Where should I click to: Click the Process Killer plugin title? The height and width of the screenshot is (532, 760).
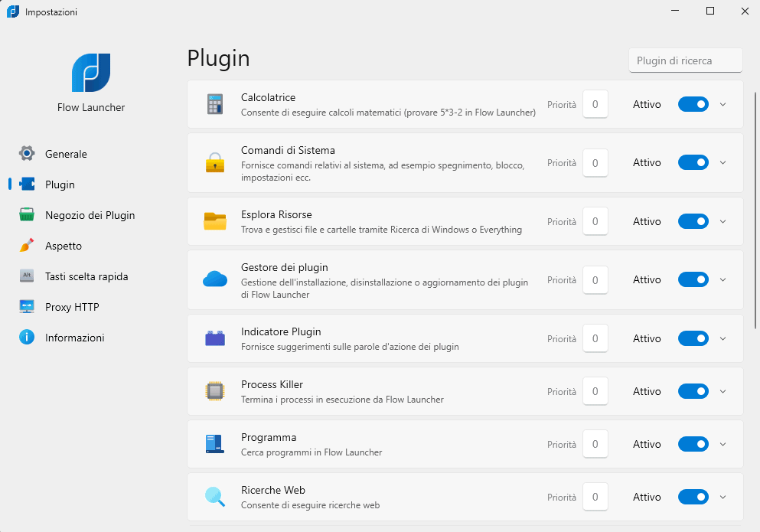click(272, 384)
